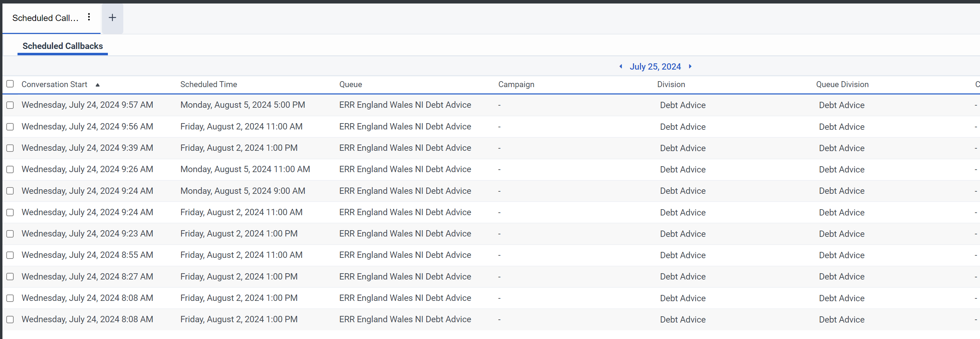Check the 9:23 AM conversation row checkbox
The height and width of the screenshot is (339, 980).
pyautogui.click(x=10, y=234)
